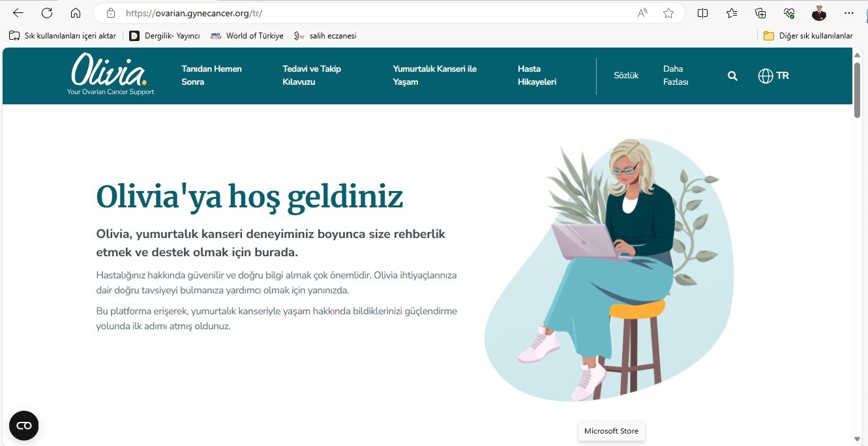Click the scrollbar down arrow
This screenshot has height=446, width=868.
tap(858, 440)
